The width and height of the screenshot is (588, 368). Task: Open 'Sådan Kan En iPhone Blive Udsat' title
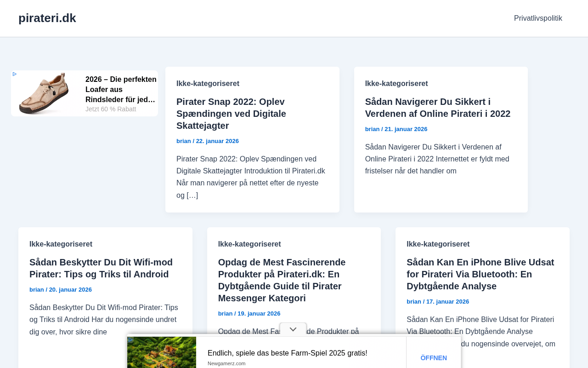click(481, 274)
